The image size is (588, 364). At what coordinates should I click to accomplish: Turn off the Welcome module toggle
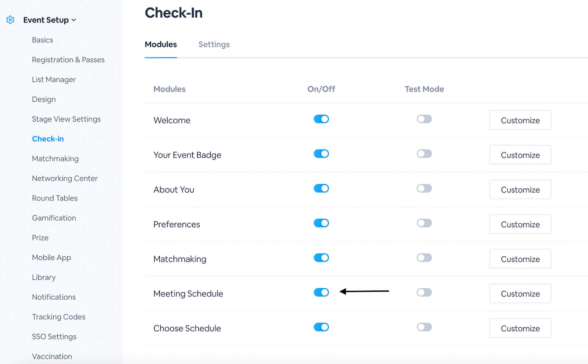click(321, 119)
